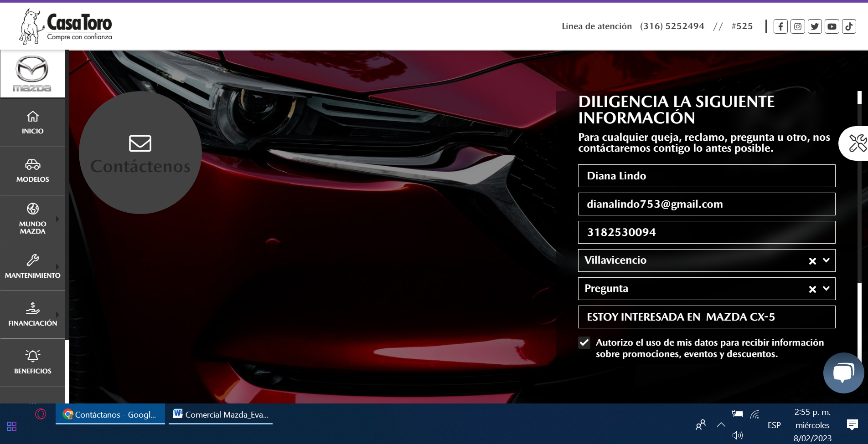This screenshot has width=868, height=444.
Task: Click the globe icon for Mundo Mazda
Action: pos(33,209)
